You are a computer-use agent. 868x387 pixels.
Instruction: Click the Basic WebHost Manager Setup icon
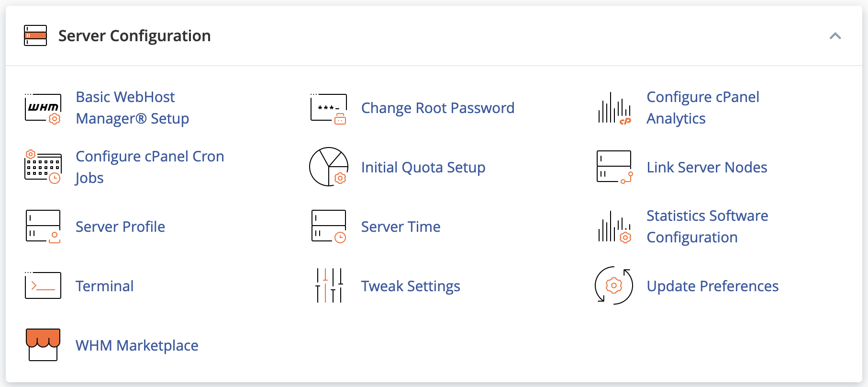point(43,108)
